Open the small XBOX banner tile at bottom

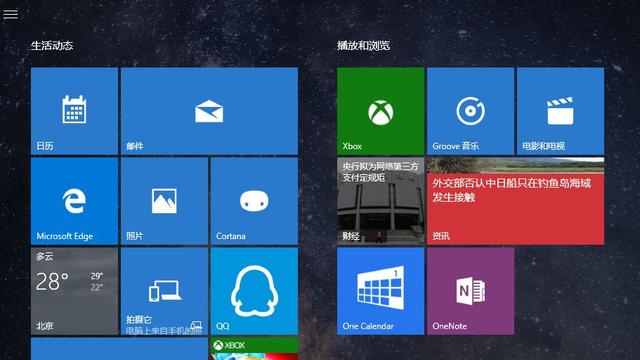pos(254,349)
